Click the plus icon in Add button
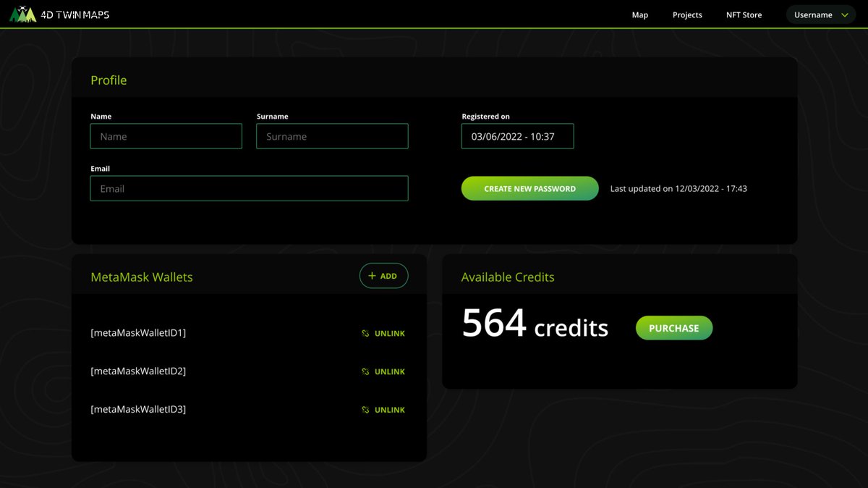The height and width of the screenshot is (488, 868). coord(372,276)
